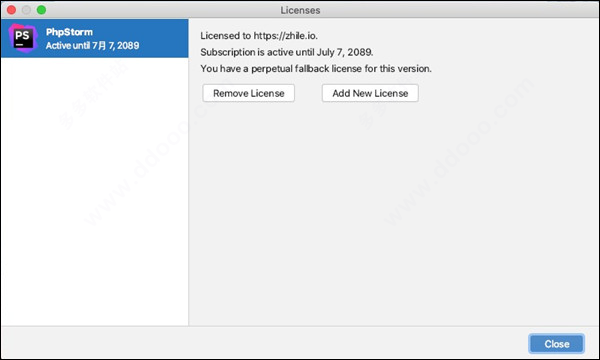Click the 'Active until 7月 7, 2089' subtitle

tap(93, 46)
